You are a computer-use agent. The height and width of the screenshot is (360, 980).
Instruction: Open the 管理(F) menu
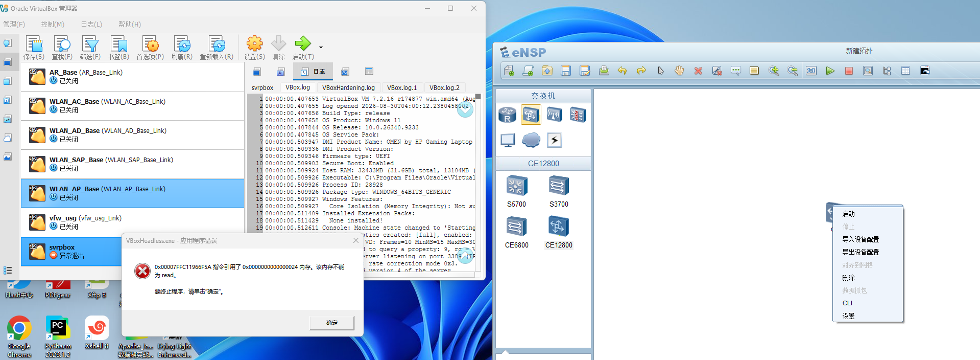[x=14, y=24]
